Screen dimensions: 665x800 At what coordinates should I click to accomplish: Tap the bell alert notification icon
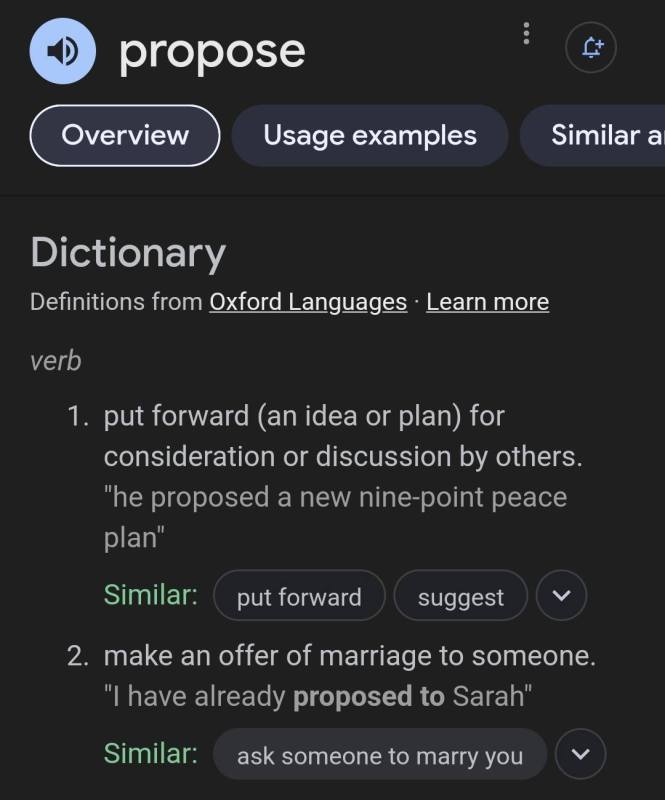[x=591, y=47]
